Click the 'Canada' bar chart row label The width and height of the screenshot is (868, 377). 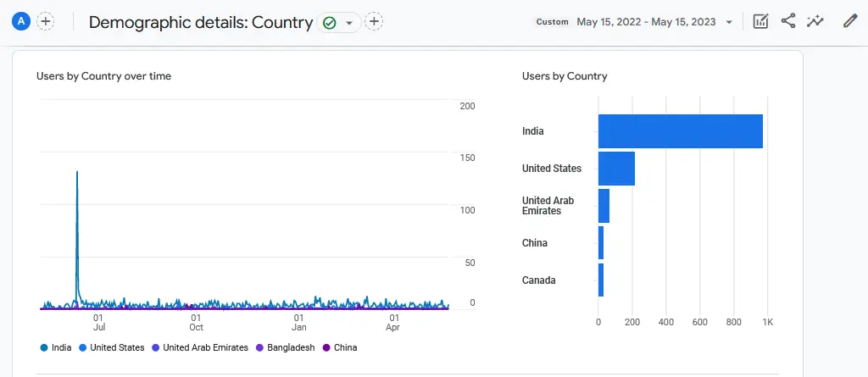(538, 280)
